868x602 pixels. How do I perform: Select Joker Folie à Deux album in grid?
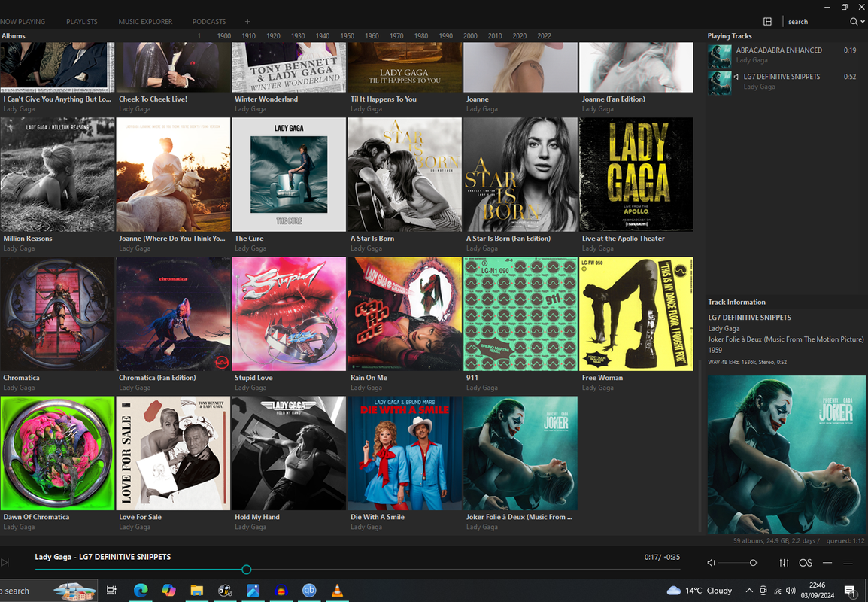tap(520, 453)
